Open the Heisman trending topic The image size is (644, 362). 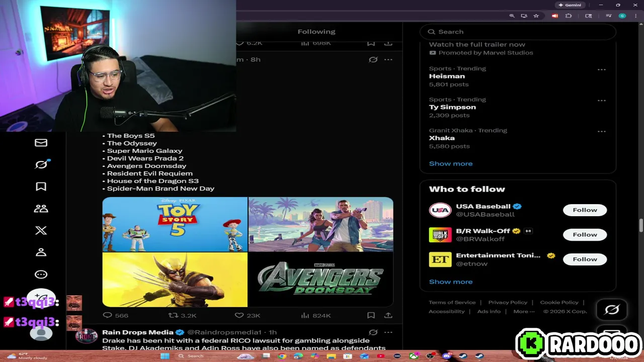pyautogui.click(x=447, y=76)
